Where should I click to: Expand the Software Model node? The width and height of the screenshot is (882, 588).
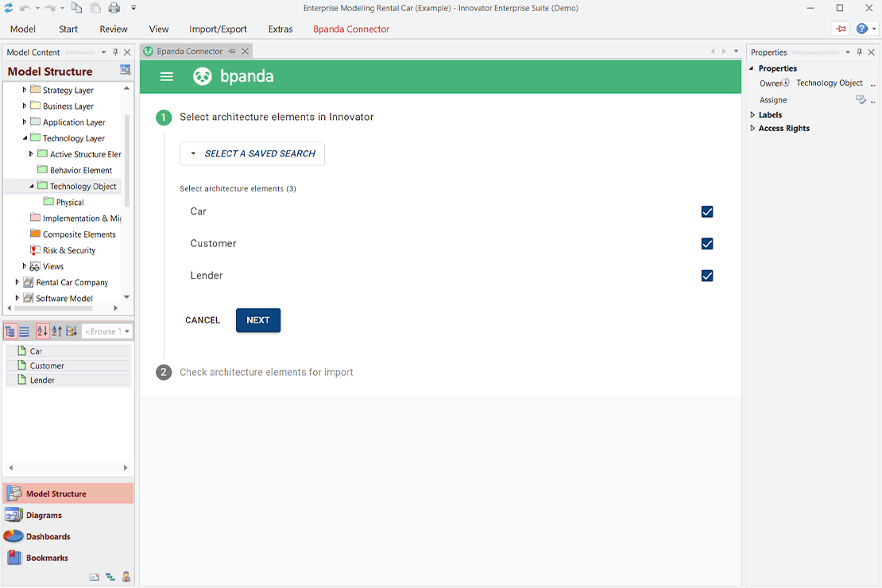click(x=17, y=298)
